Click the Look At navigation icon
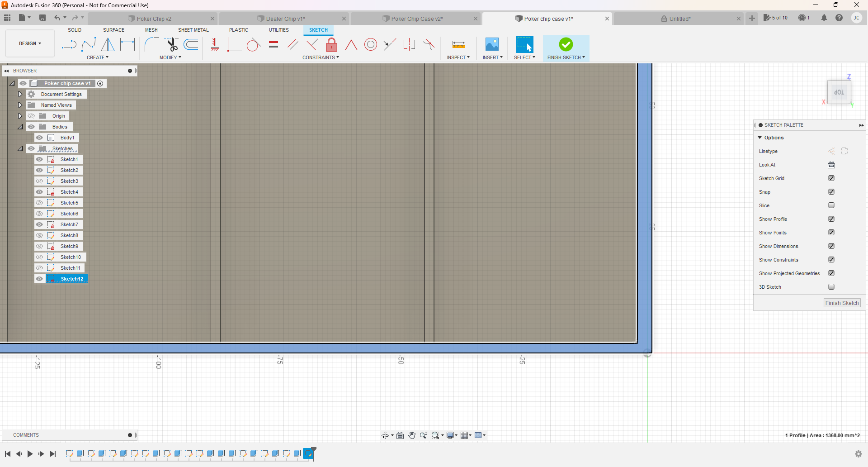Viewport: 868px width, 467px height. pos(400,435)
